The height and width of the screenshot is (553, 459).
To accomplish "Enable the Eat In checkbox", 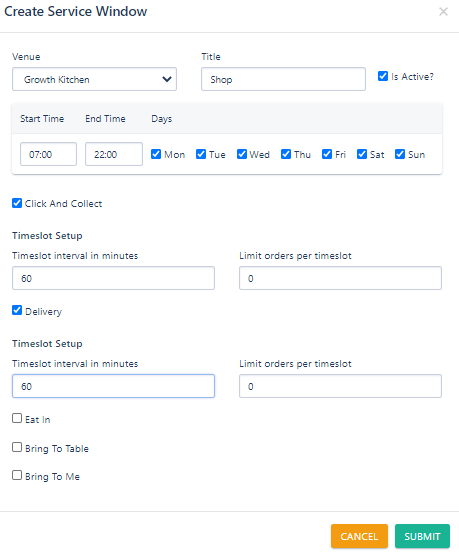I will [17, 418].
